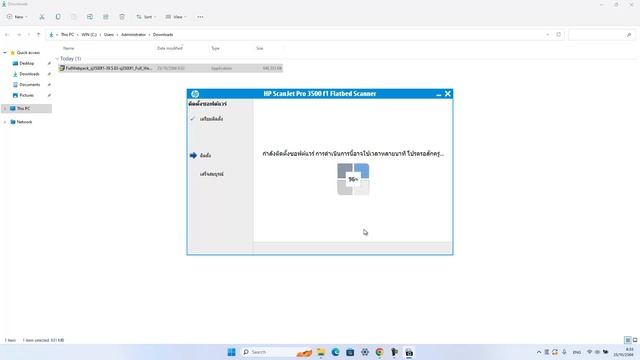Click the ENG language indicator
Screen dimensions: 640x360
pyautogui.click(x=577, y=352)
